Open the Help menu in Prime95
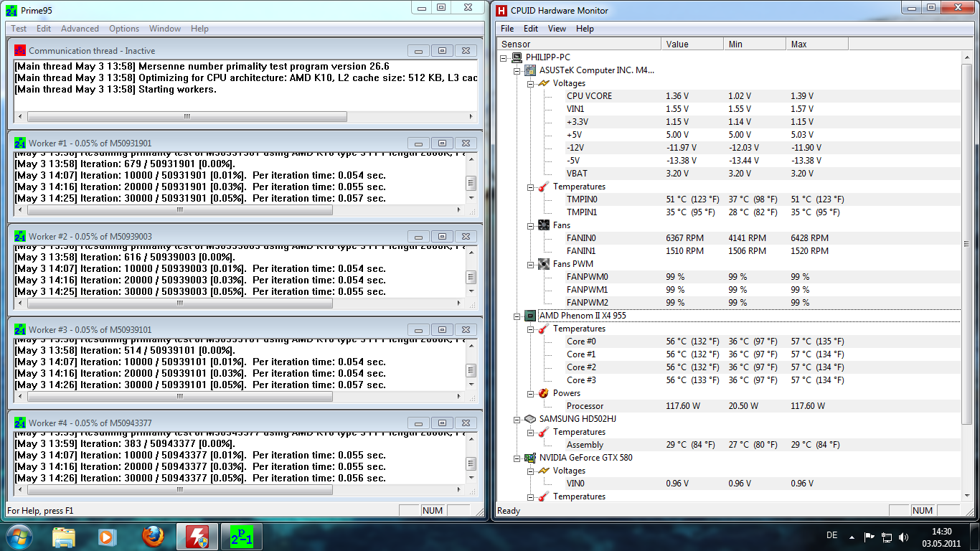The width and height of the screenshot is (980, 551). tap(199, 29)
